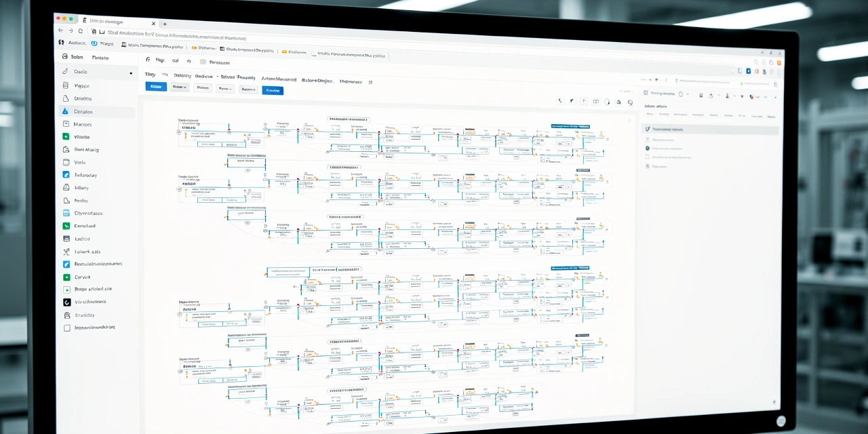The width and height of the screenshot is (868, 434).
Task: Click the browser back arrow
Action: pyautogui.click(x=61, y=31)
